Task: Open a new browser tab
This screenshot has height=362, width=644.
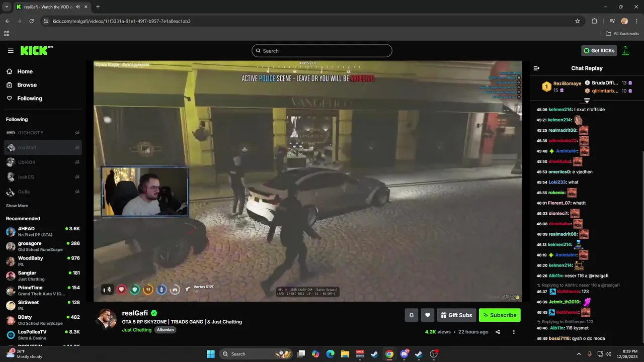Action: coord(98,7)
